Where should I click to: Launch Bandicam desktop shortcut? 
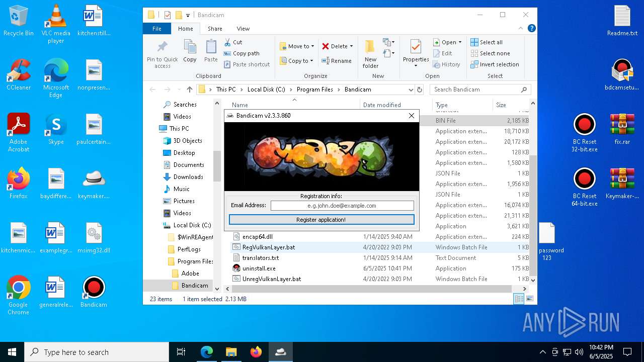(x=94, y=292)
